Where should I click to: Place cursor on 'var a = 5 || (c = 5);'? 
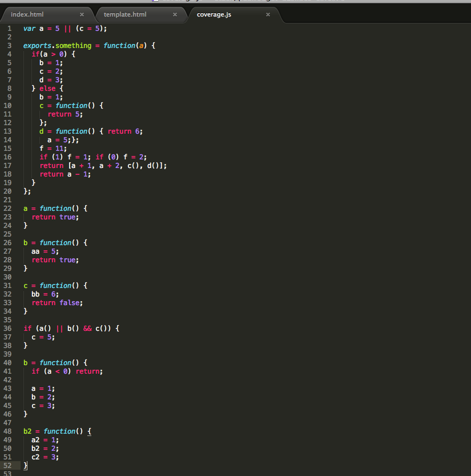tap(65, 29)
